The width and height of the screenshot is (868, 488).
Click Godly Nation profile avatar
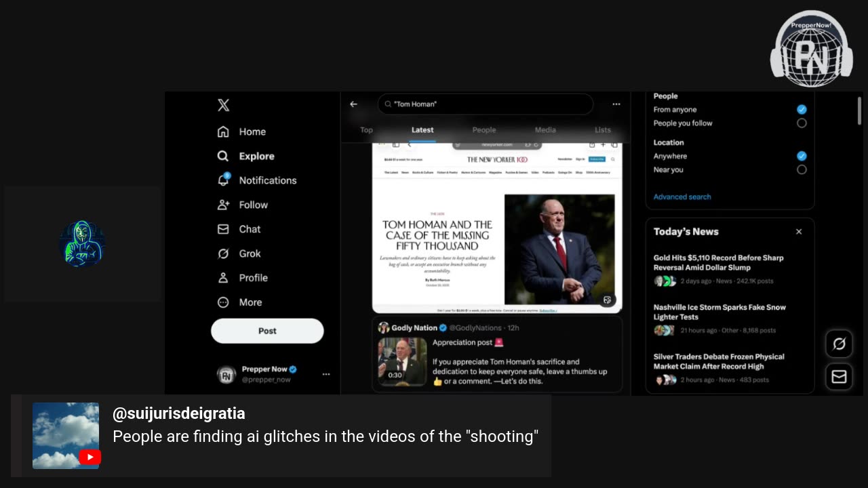pos(384,328)
